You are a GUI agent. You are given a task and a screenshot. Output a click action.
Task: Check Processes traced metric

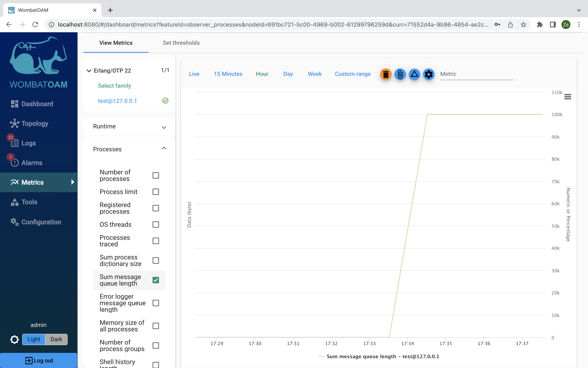pos(156,241)
